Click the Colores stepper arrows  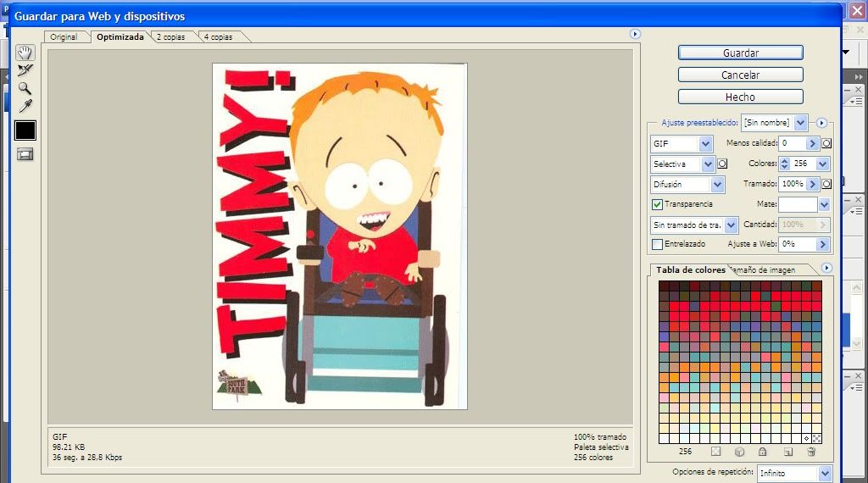[784, 164]
